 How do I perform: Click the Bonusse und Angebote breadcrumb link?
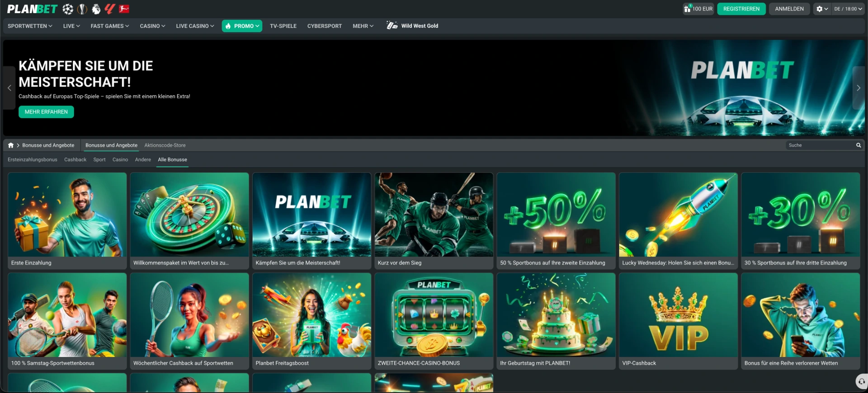(48, 145)
